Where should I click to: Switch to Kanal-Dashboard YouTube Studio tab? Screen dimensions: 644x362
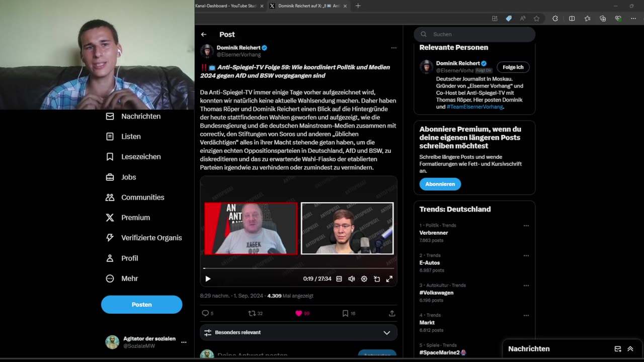point(225,6)
